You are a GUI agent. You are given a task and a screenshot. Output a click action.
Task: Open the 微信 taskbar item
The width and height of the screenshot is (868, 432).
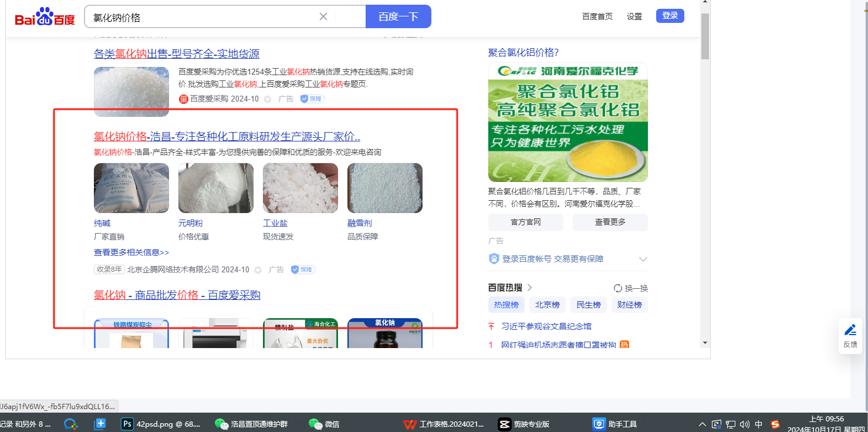(324, 424)
